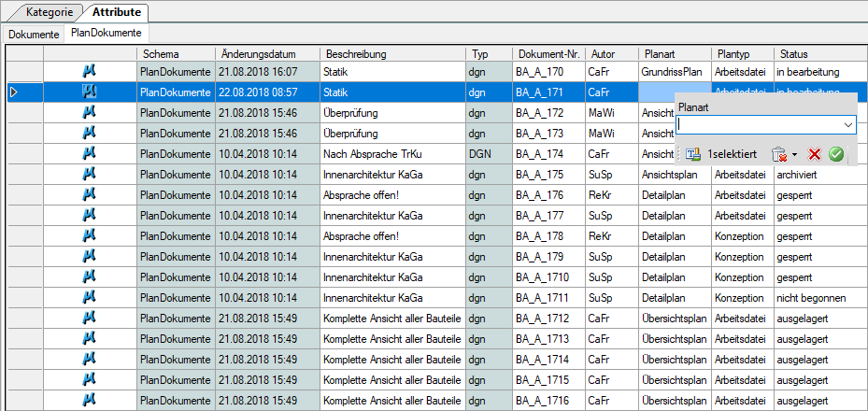The width and height of the screenshot is (868, 411).
Task: Click the 'Statik' description in row BA_A_171
Action: point(393,92)
